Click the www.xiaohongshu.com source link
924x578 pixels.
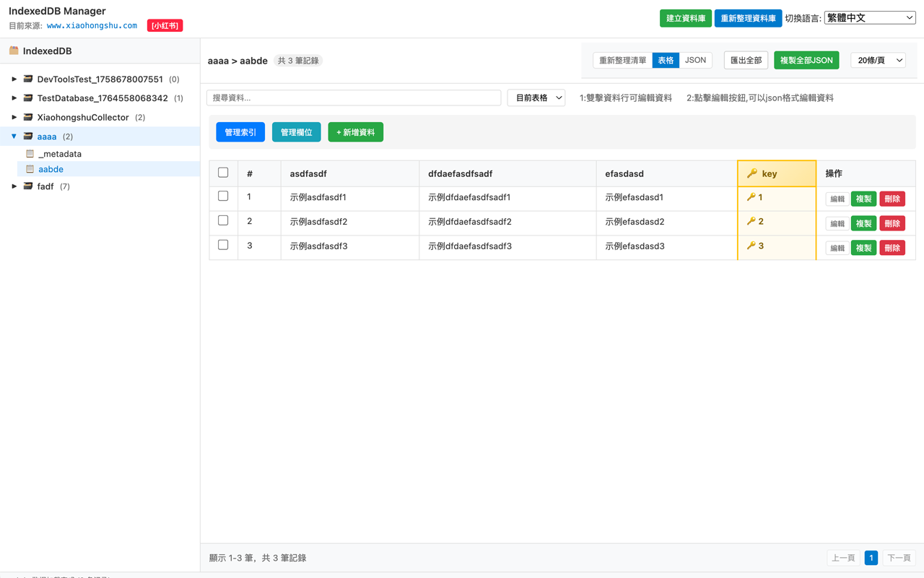[92, 25]
